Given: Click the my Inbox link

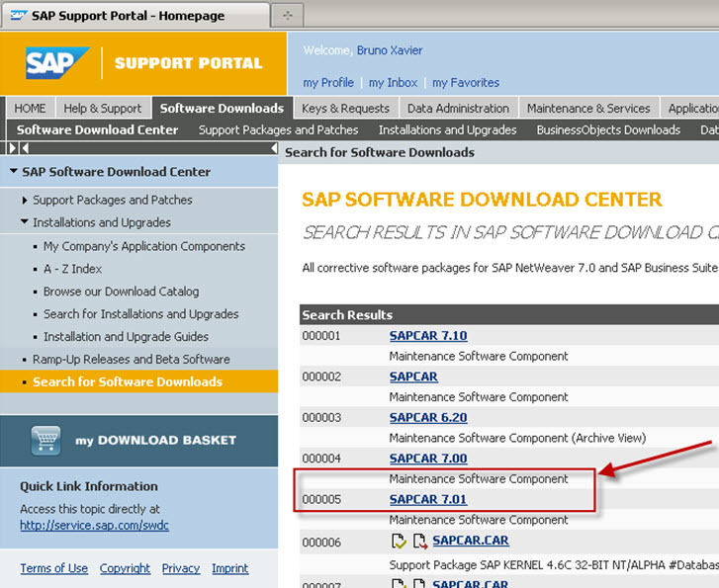Looking at the screenshot, I should coord(393,83).
